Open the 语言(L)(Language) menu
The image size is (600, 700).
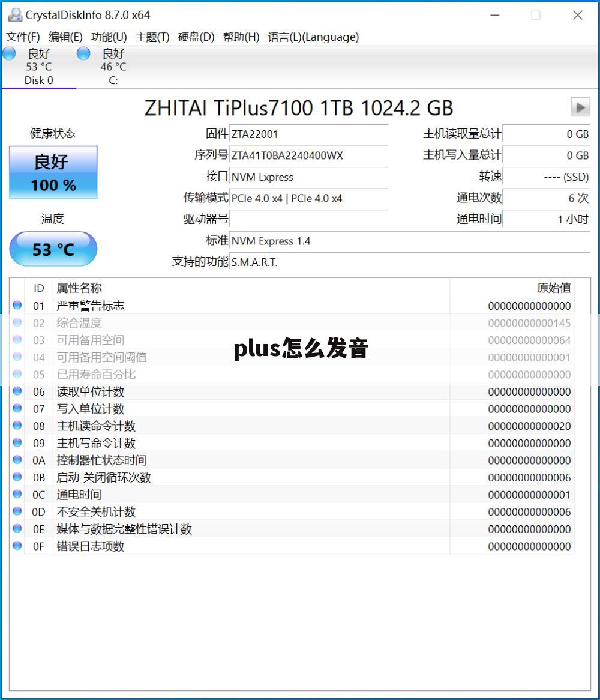pyautogui.click(x=313, y=37)
